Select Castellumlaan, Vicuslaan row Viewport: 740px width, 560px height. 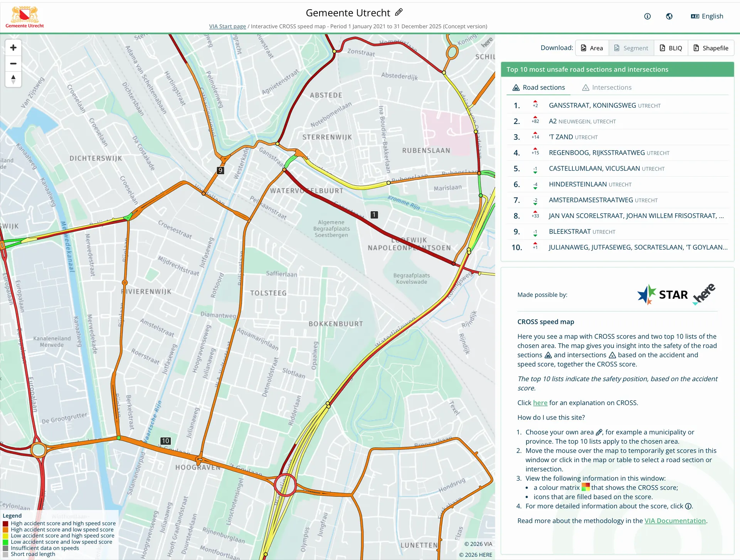coord(618,169)
